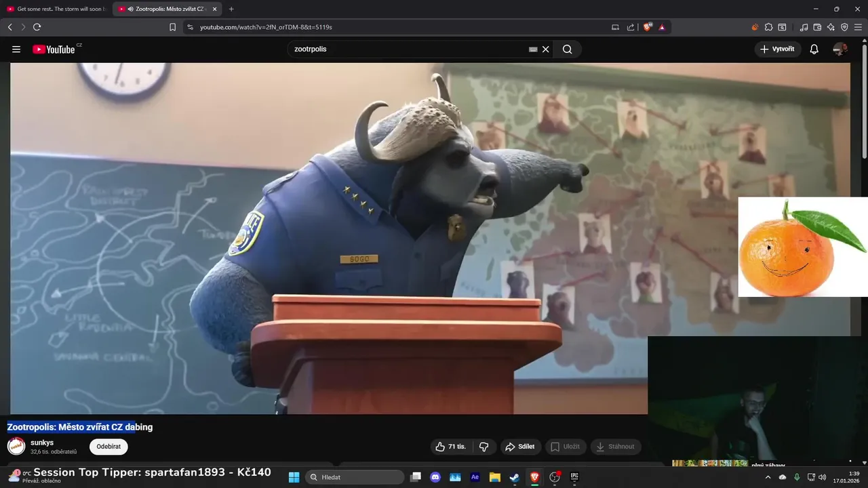868x488 pixels.
Task: Open volume control in system tray
Action: (822, 477)
